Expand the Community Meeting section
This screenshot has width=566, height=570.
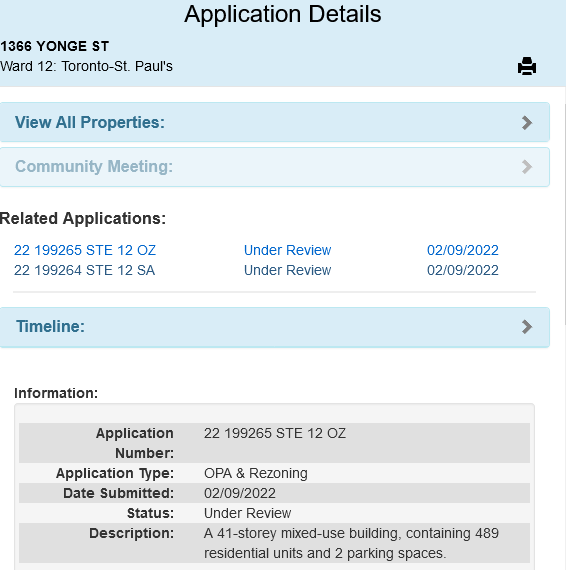[x=274, y=167]
